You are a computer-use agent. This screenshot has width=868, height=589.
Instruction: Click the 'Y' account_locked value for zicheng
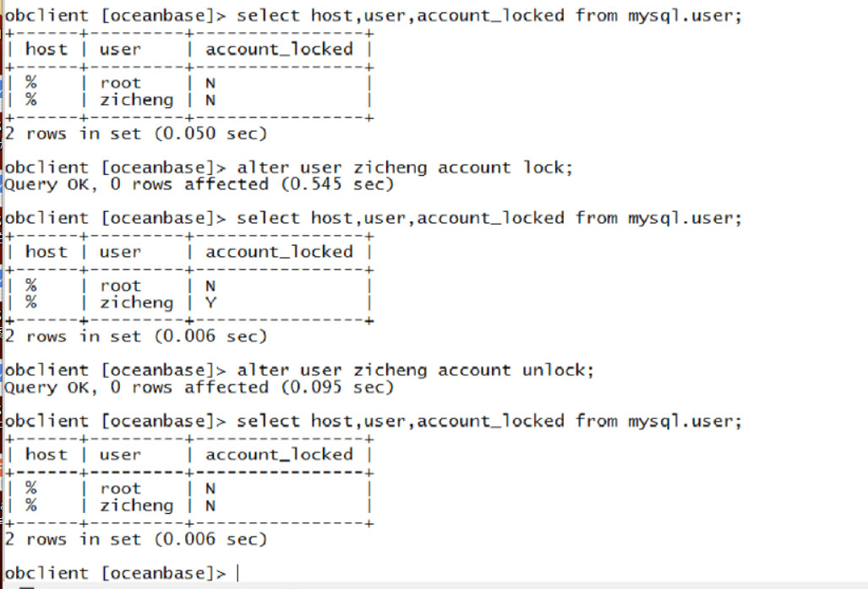[210, 303]
